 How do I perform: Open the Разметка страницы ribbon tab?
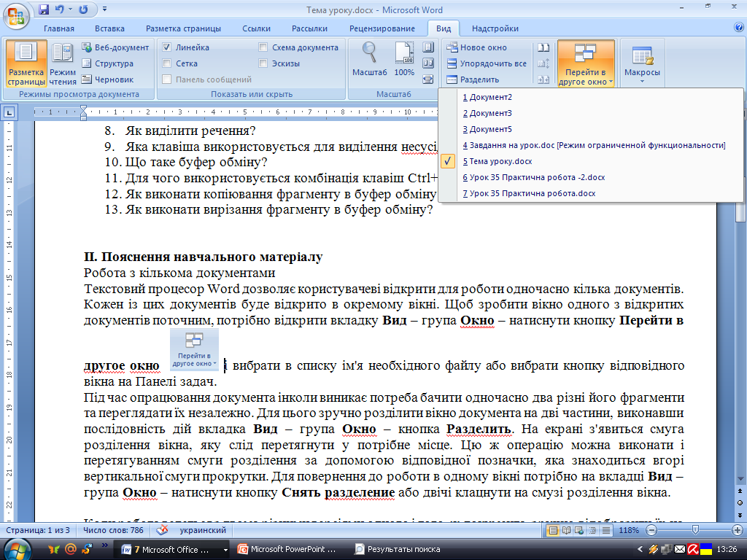[x=183, y=28]
